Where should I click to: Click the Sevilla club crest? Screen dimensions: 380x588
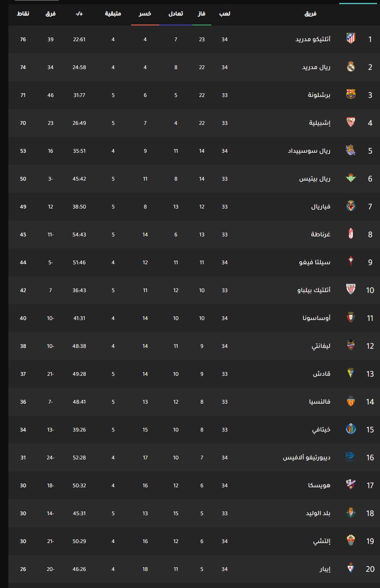tap(351, 123)
